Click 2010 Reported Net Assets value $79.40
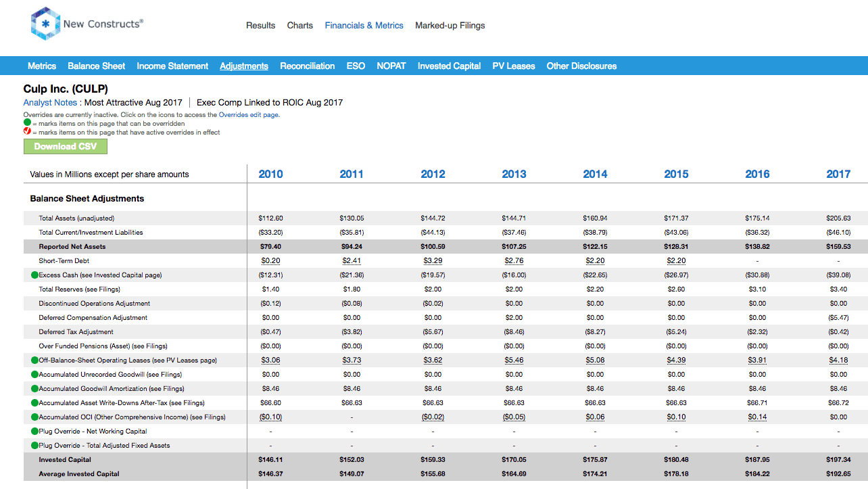868x489 pixels. [270, 247]
